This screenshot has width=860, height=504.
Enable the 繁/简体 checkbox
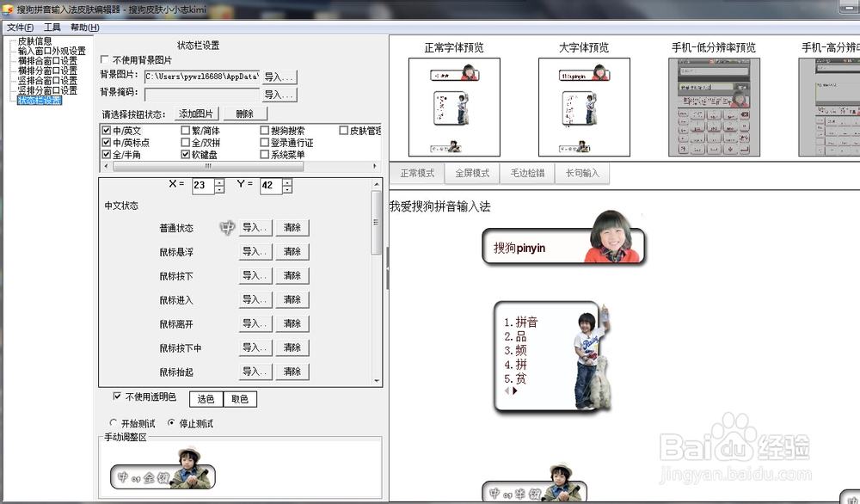tap(186, 131)
